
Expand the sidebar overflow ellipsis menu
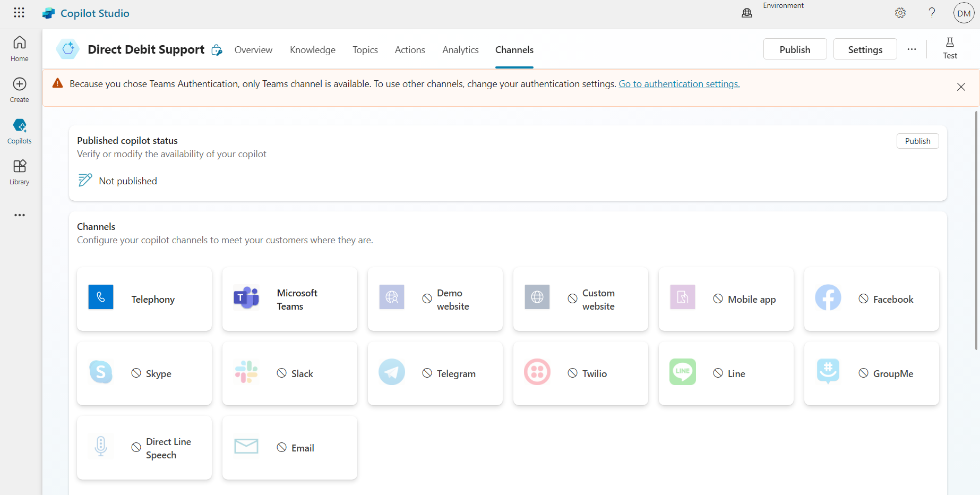(x=19, y=215)
